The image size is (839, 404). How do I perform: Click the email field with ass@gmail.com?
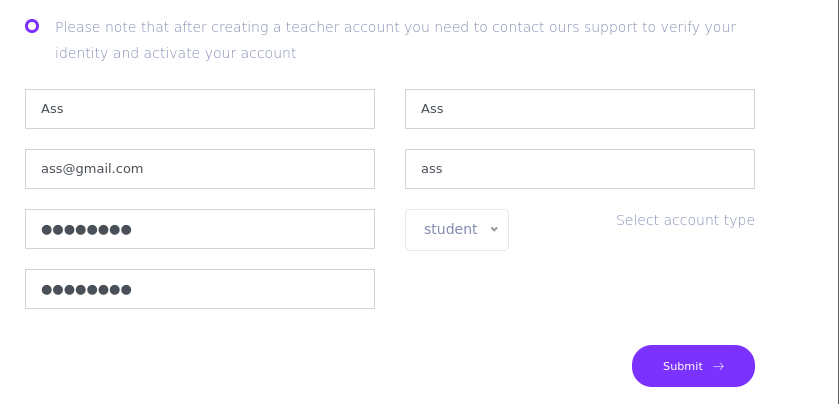[200, 169]
